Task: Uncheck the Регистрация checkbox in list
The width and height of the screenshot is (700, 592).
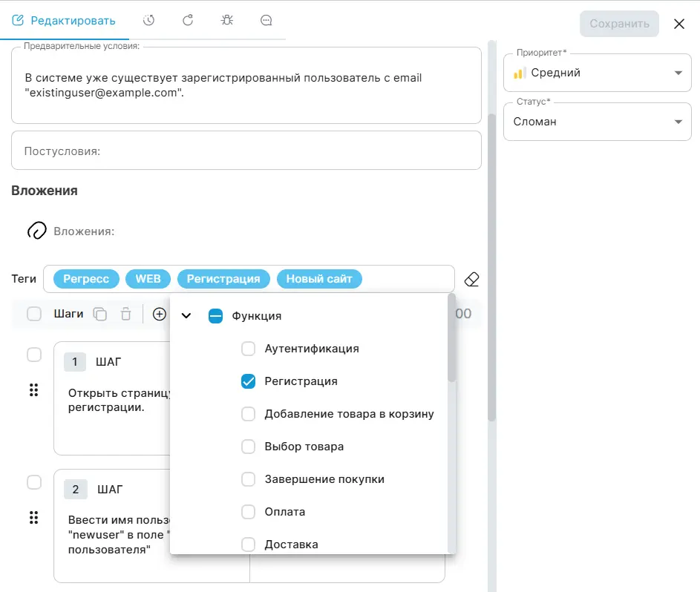Action: click(x=249, y=381)
